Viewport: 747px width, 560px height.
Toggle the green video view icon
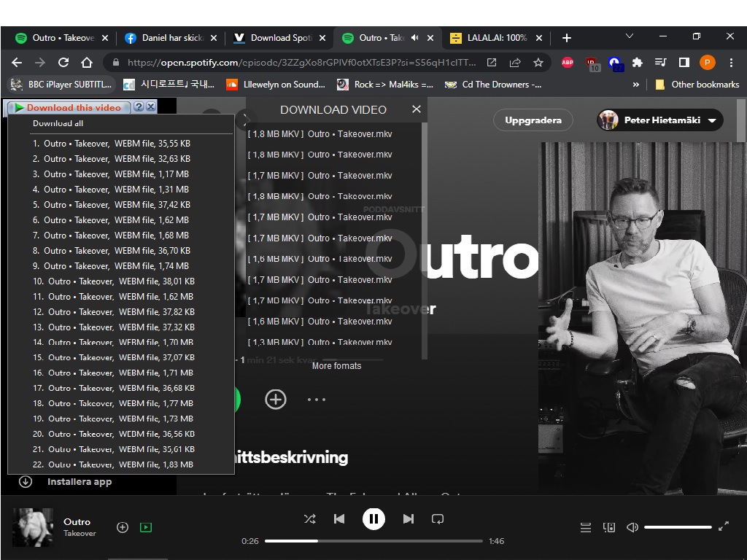pyautogui.click(x=146, y=527)
